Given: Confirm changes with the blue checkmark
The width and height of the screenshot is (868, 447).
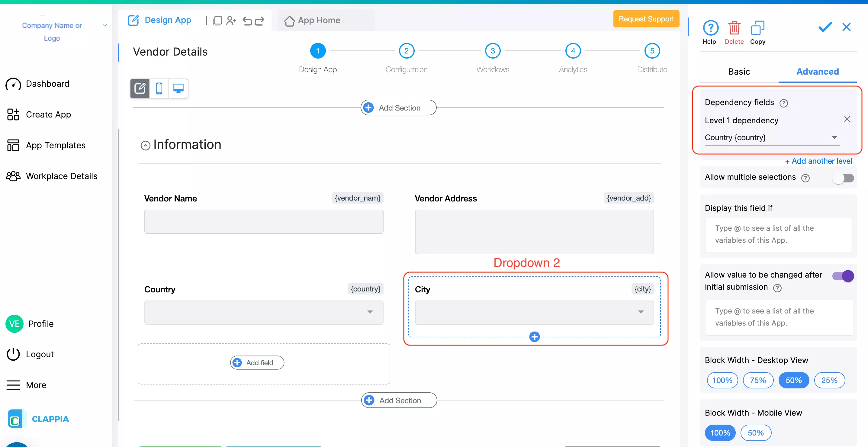Looking at the screenshot, I should [825, 27].
